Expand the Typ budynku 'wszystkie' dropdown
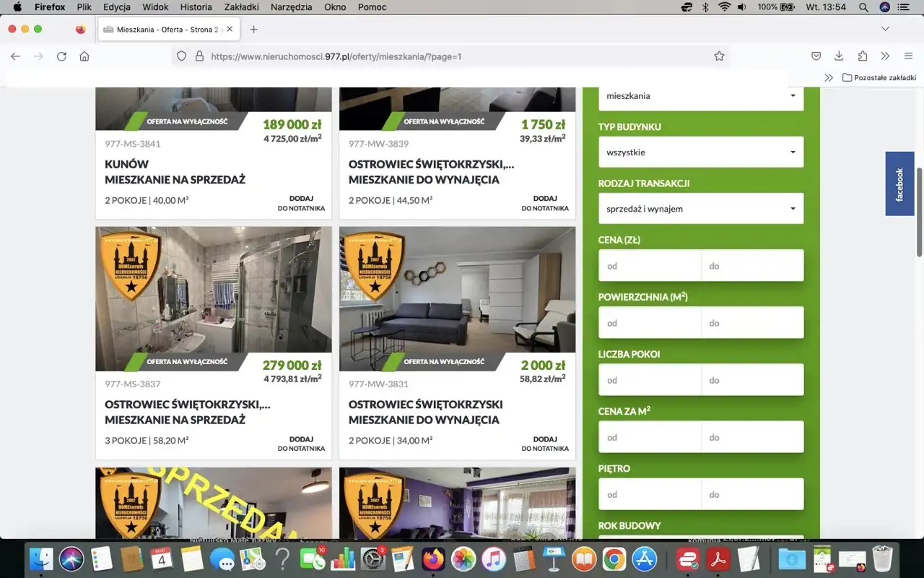 [x=700, y=152]
